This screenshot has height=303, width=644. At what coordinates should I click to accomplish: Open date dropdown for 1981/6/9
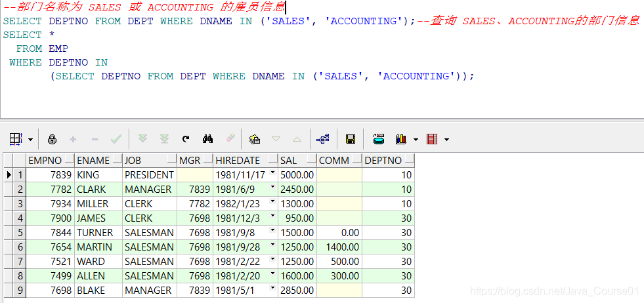(272, 187)
